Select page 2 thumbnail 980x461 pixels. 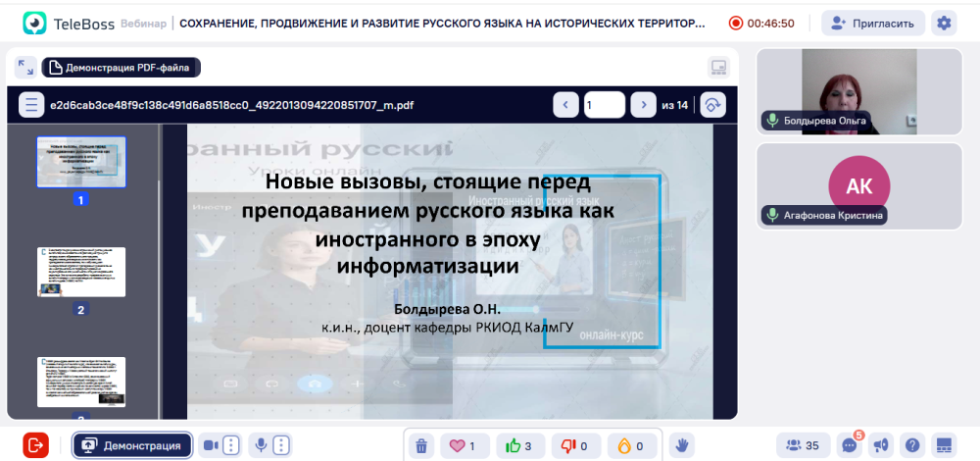[x=81, y=272]
